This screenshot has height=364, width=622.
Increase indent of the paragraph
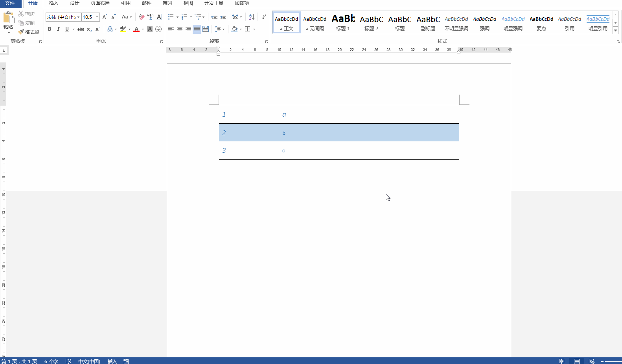coord(223,17)
